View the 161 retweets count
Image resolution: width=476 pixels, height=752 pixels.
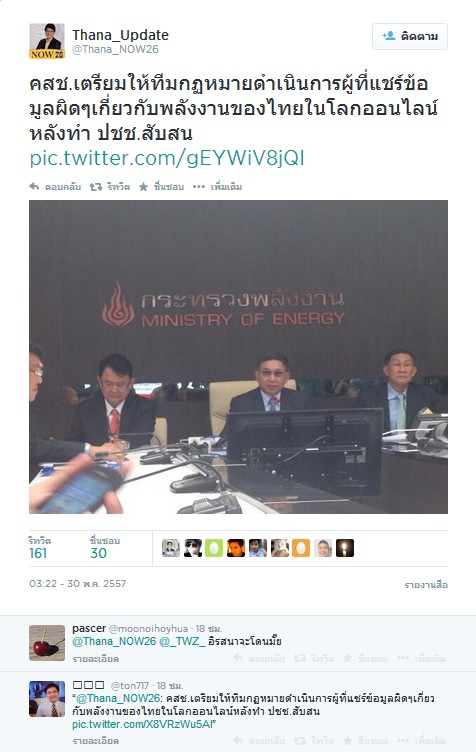(38, 553)
